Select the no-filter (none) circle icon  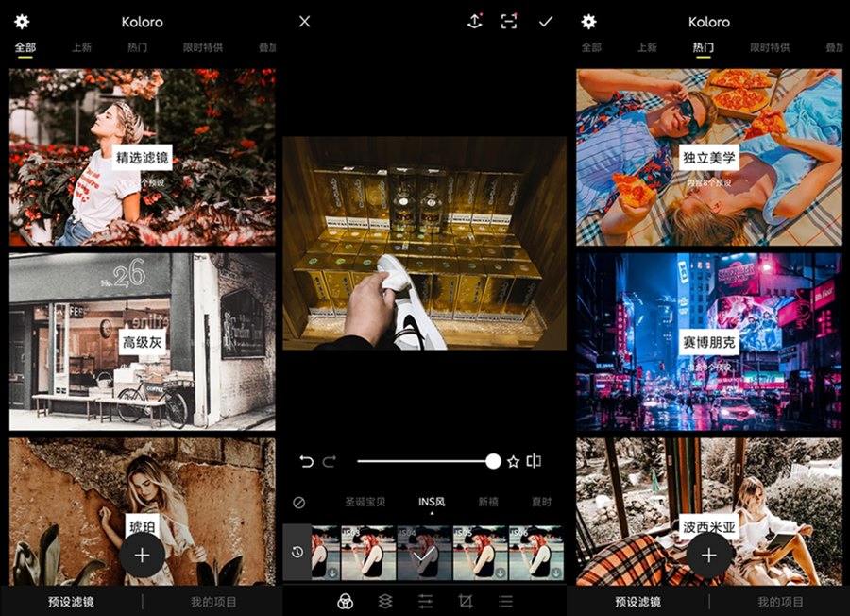click(x=299, y=503)
